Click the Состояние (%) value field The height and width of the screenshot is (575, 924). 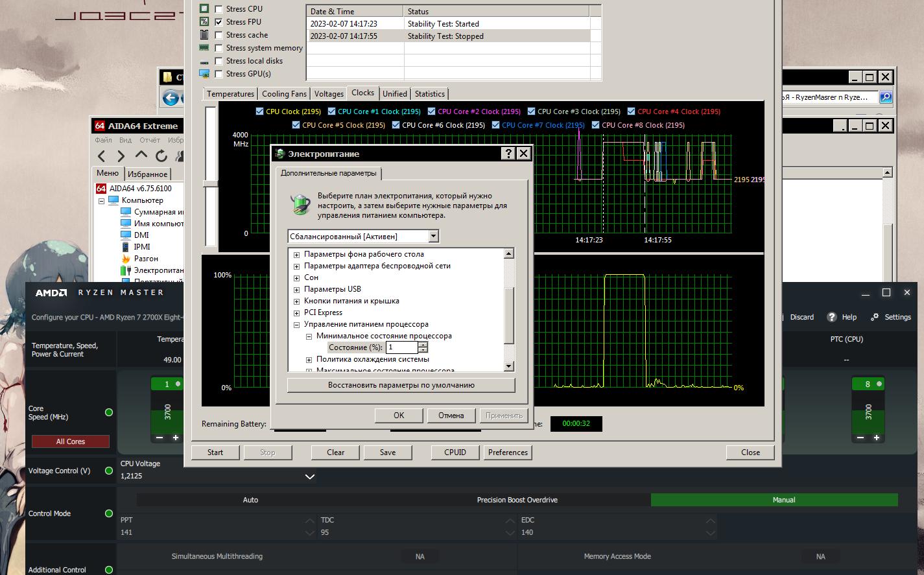click(401, 347)
